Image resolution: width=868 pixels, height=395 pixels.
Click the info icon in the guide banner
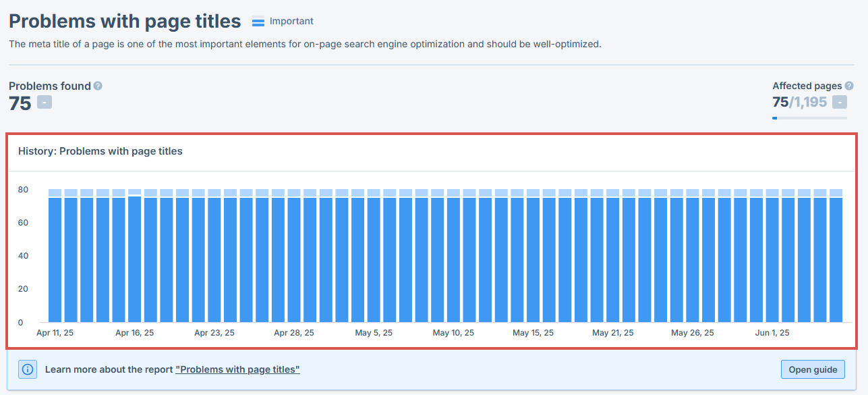pos(28,369)
